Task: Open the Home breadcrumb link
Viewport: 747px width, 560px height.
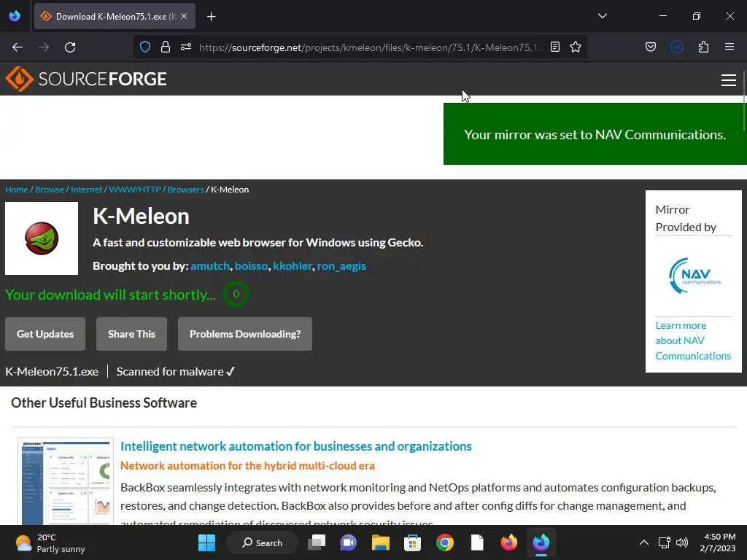Action: 17,190
